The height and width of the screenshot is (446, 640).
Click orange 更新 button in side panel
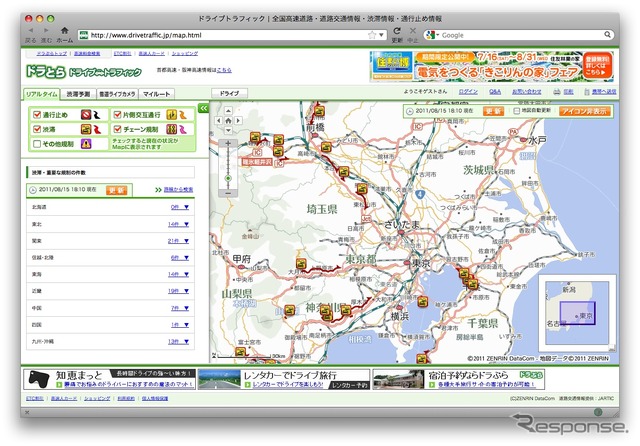[x=117, y=190]
